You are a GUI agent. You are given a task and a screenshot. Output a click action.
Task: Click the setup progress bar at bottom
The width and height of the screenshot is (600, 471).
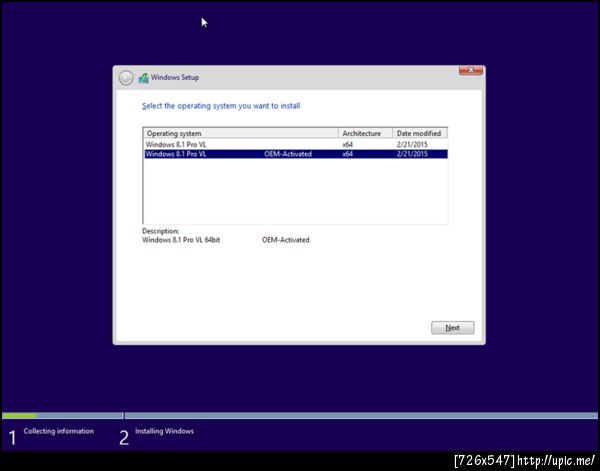click(300, 416)
